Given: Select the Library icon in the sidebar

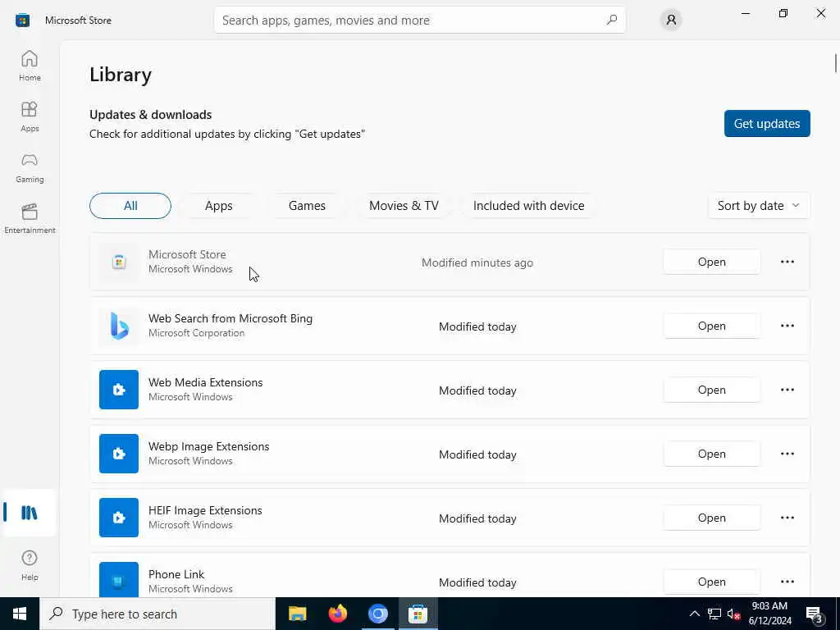Looking at the screenshot, I should coord(30,513).
